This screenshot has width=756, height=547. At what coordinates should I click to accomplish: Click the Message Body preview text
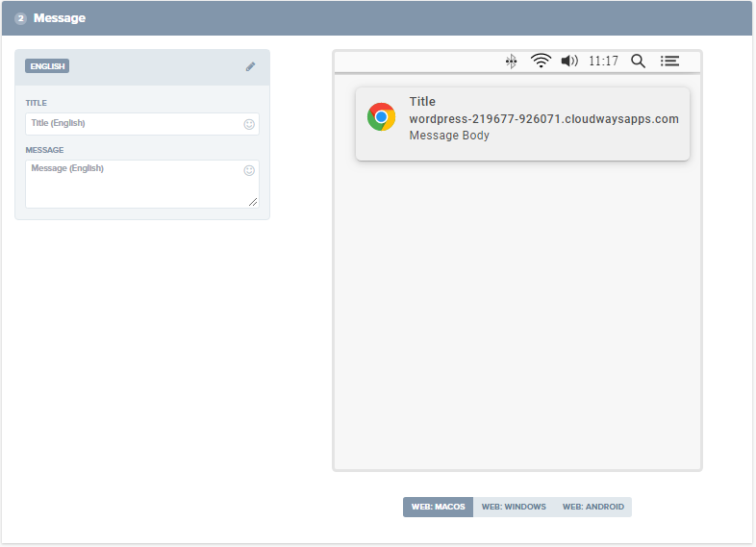(x=449, y=136)
